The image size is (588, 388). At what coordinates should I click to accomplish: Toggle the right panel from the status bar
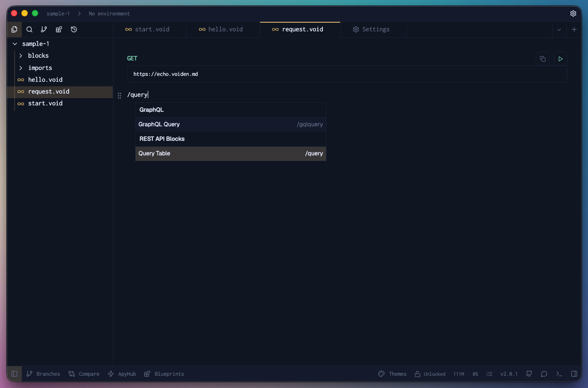pyautogui.click(x=574, y=374)
